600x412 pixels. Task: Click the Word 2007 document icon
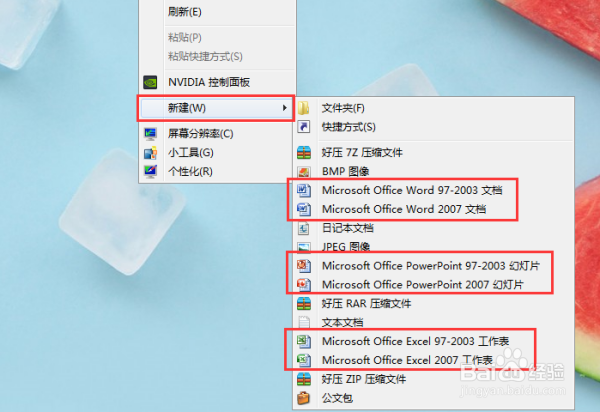click(x=304, y=209)
